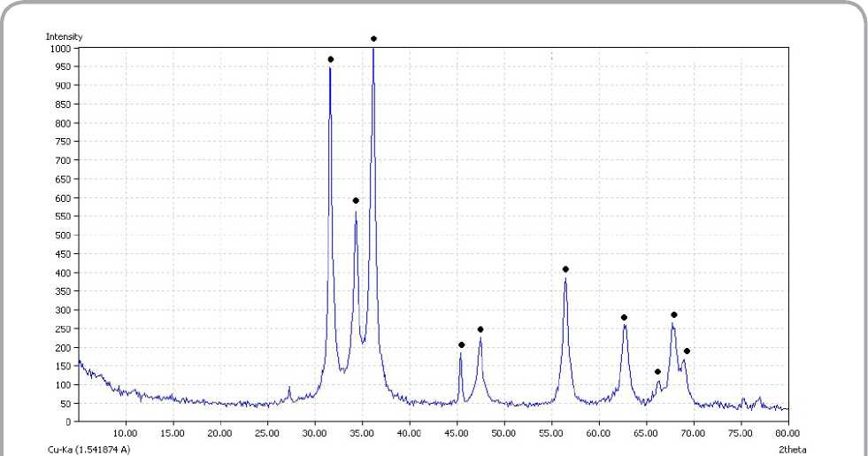Click the 40.00 tick label on the x-axis
This screenshot has height=456, width=868.
[409, 434]
